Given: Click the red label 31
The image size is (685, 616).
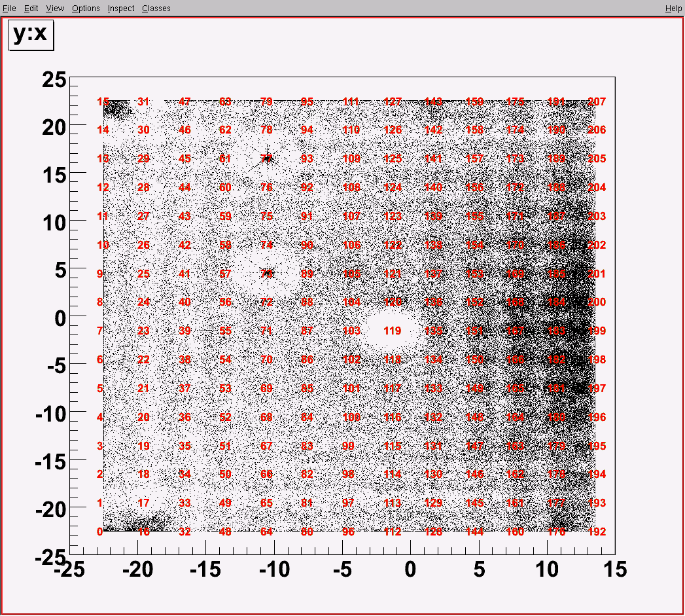Looking at the screenshot, I should pos(143,102).
